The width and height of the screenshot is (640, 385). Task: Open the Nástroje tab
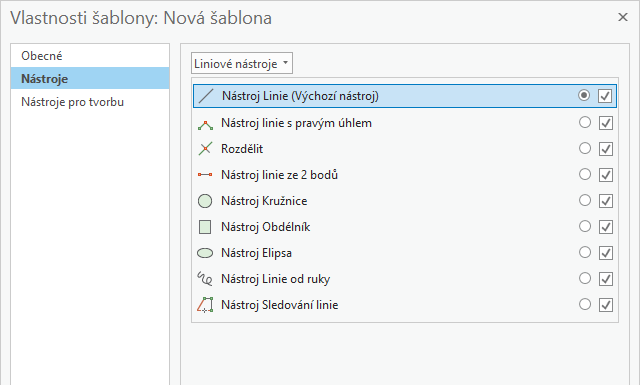(90, 78)
